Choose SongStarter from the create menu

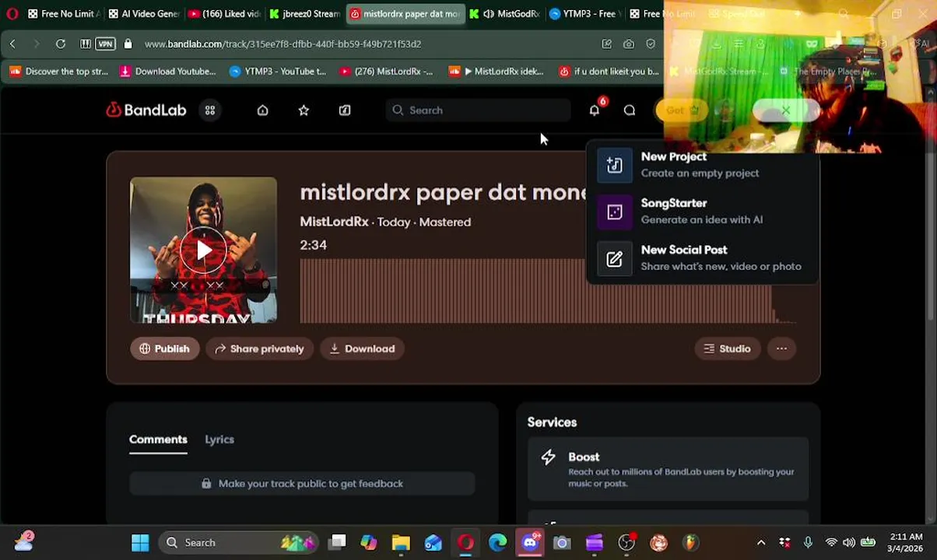point(702,211)
